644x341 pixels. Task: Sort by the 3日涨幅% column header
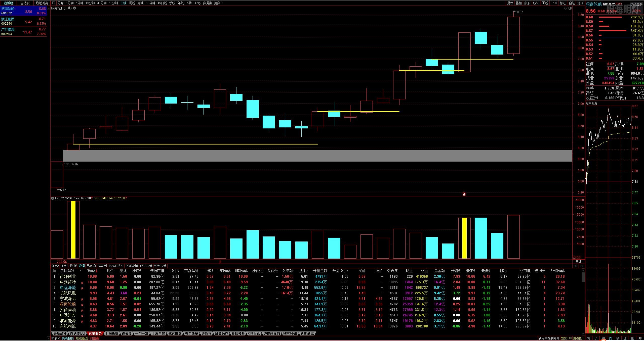tap(558, 271)
